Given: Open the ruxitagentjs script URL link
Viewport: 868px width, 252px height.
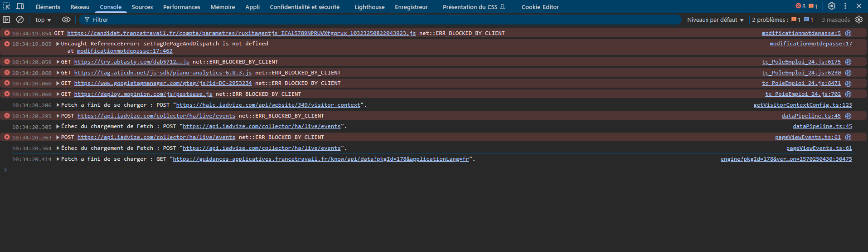Looking at the screenshot, I should 242,33.
